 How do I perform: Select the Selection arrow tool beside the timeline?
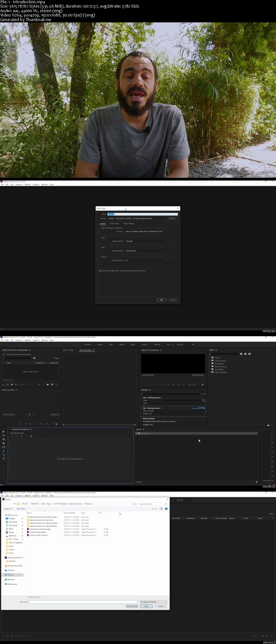[4, 432]
